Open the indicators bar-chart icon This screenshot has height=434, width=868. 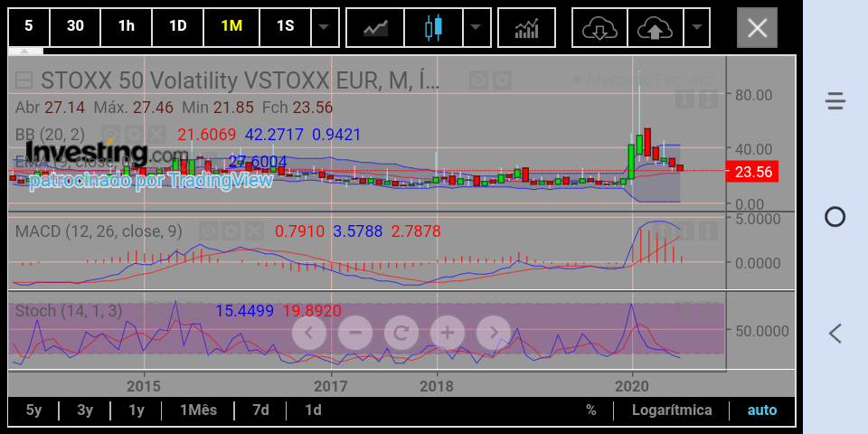tap(526, 27)
